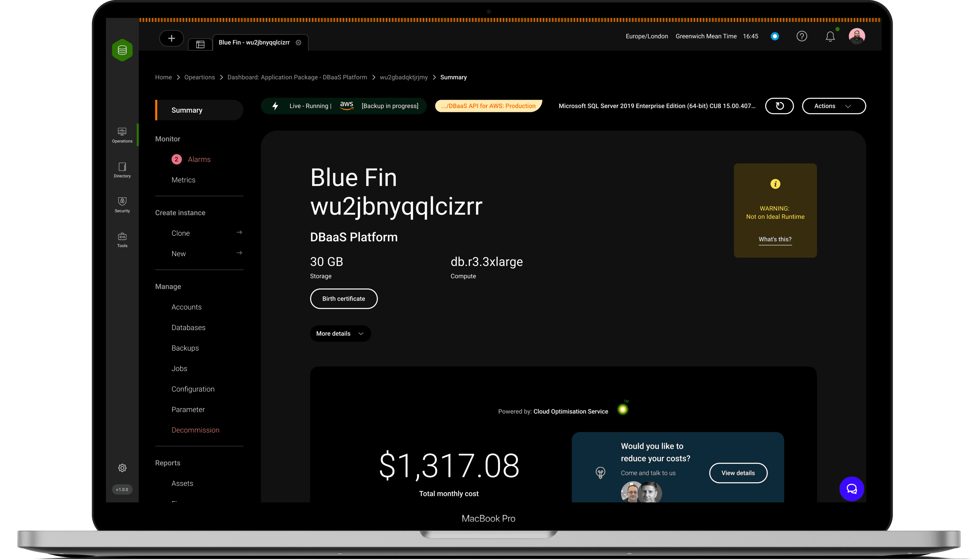Open the help question mark icon
The height and width of the screenshot is (560, 978).
click(x=801, y=36)
